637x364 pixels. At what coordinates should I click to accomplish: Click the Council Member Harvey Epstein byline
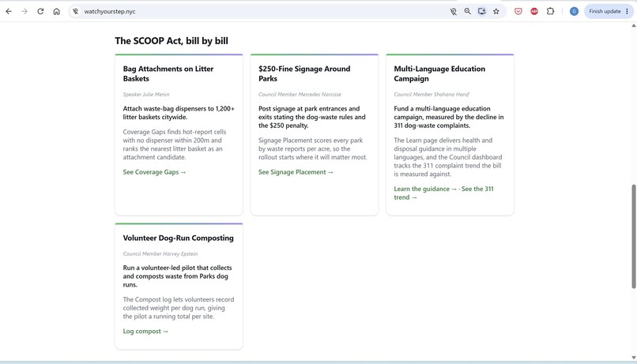coord(160,254)
